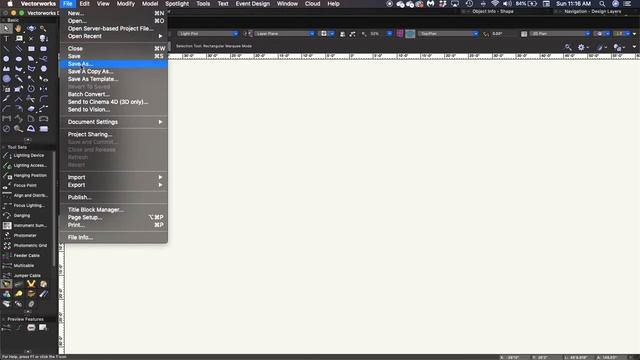Choose Save A Copy As...
This screenshot has height=360, width=640.
[x=113, y=71]
